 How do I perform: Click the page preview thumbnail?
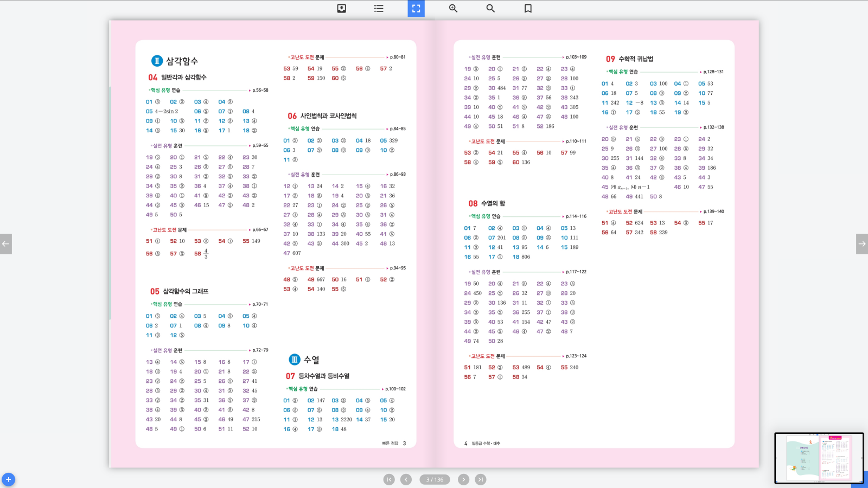pyautogui.click(x=819, y=458)
